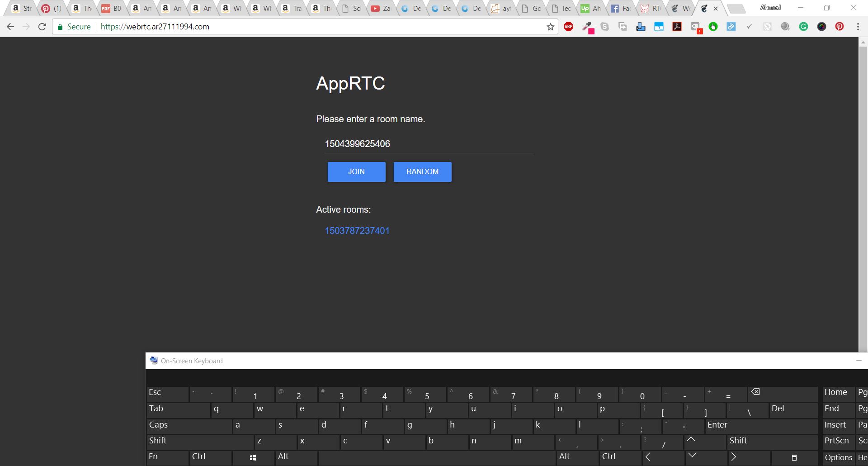Click the spacebar on On-Screen Keyboard

437,457
